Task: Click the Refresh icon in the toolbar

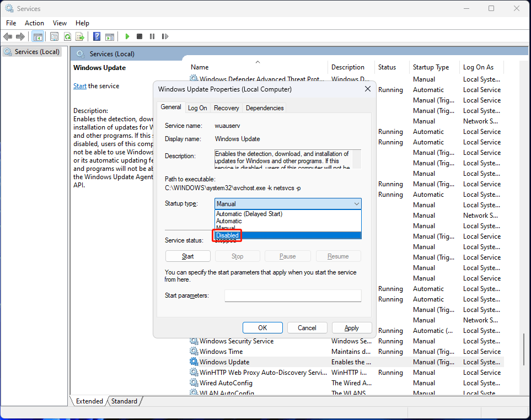Action: tap(67, 36)
